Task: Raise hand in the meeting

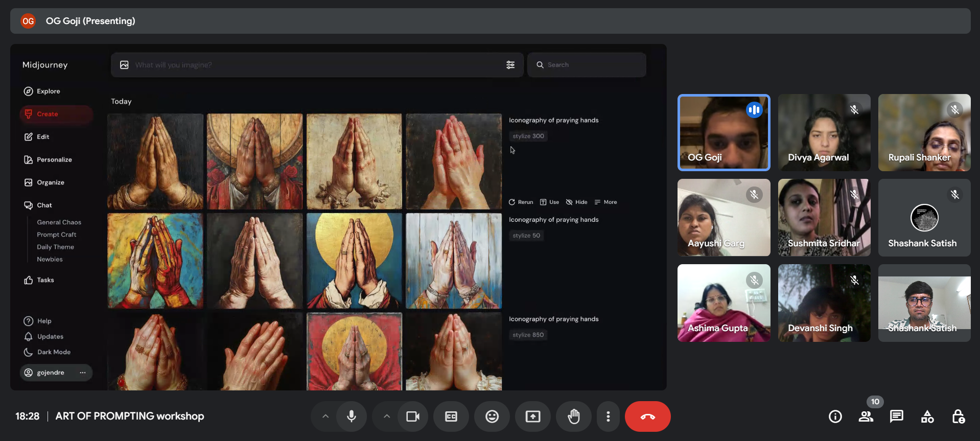Action: 574,416
